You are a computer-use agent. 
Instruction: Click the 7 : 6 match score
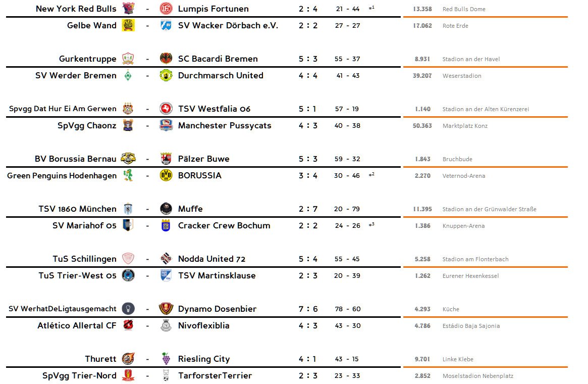click(308, 309)
